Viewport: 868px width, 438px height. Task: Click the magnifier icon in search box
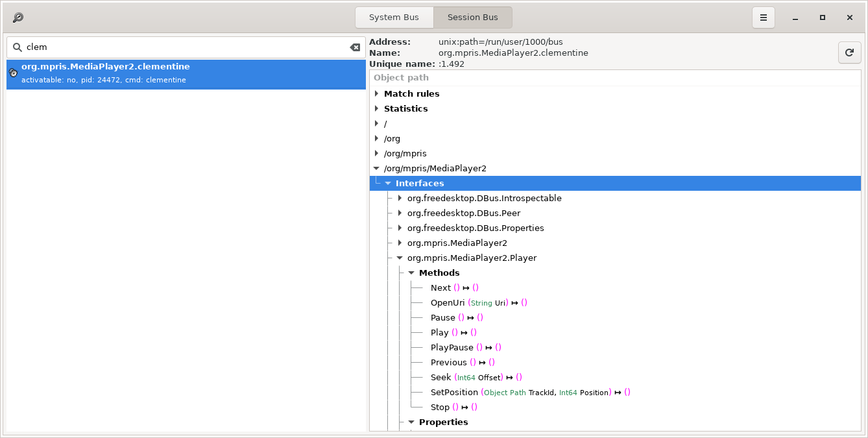click(x=17, y=47)
